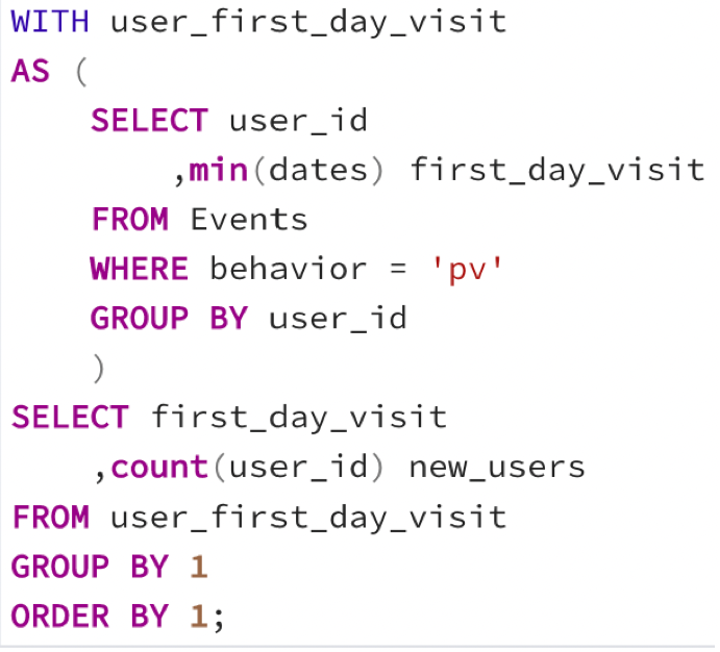Click the word 'dates' inside min()
Image resolution: width=720 pixels, height=652 pixels.
(318, 170)
